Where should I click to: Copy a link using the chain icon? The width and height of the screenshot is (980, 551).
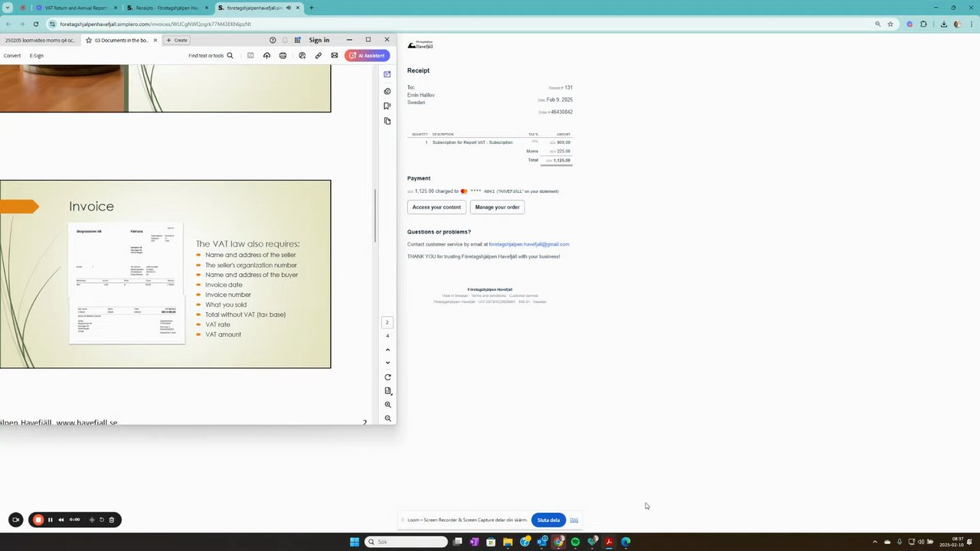pos(318,55)
